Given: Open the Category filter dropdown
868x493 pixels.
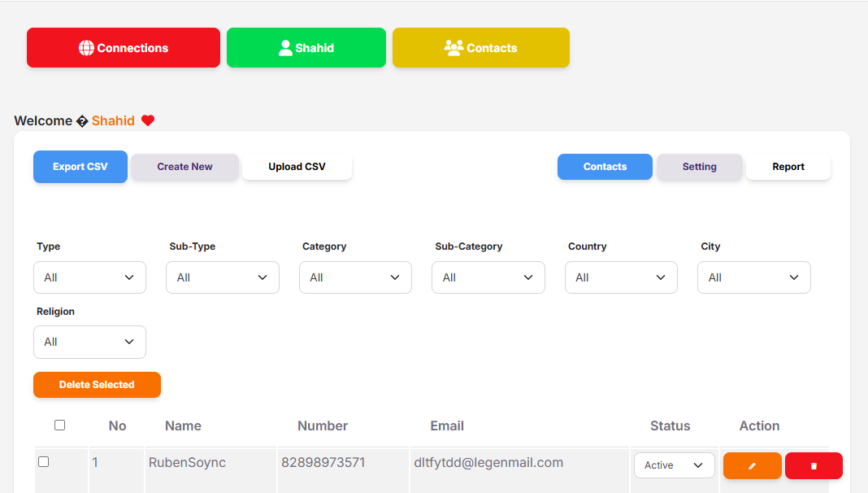Looking at the screenshot, I should point(355,277).
